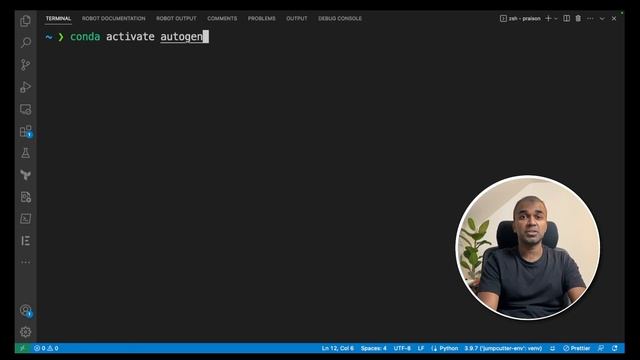Switch to the Comments tab
This screenshot has width=640, height=360.
[222, 18]
